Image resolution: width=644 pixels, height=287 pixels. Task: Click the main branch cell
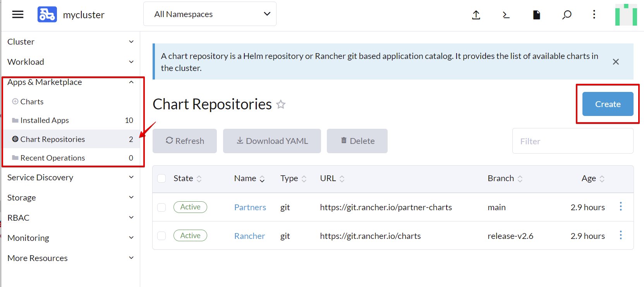click(496, 207)
